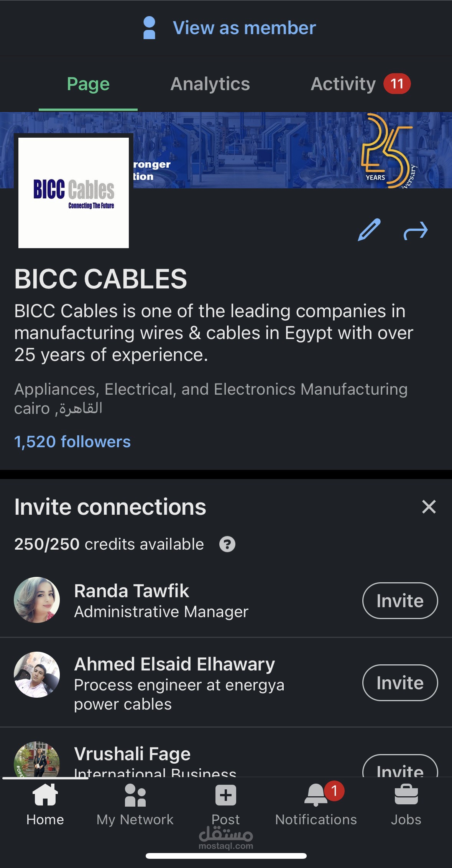The height and width of the screenshot is (868, 452).
Task: Tap the pencil edit page icon
Action: pyautogui.click(x=369, y=230)
